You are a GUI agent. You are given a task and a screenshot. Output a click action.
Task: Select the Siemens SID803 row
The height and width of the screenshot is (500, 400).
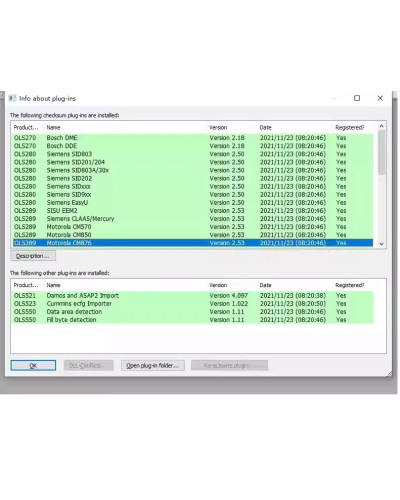[193, 154]
